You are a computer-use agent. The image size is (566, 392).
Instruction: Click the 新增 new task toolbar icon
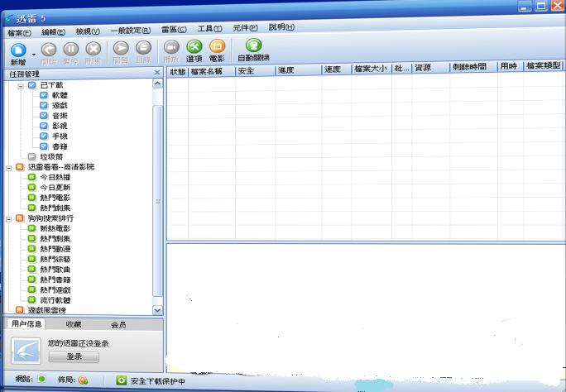[18, 50]
